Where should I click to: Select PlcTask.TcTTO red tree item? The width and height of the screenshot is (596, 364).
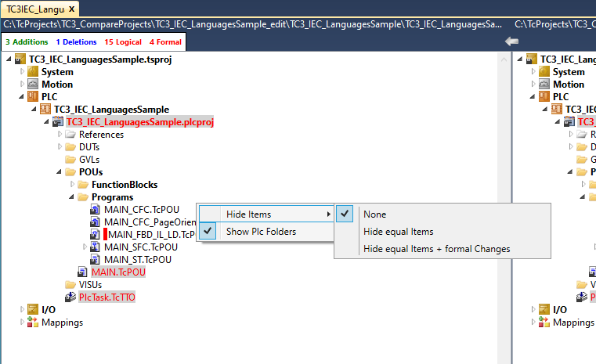107,297
